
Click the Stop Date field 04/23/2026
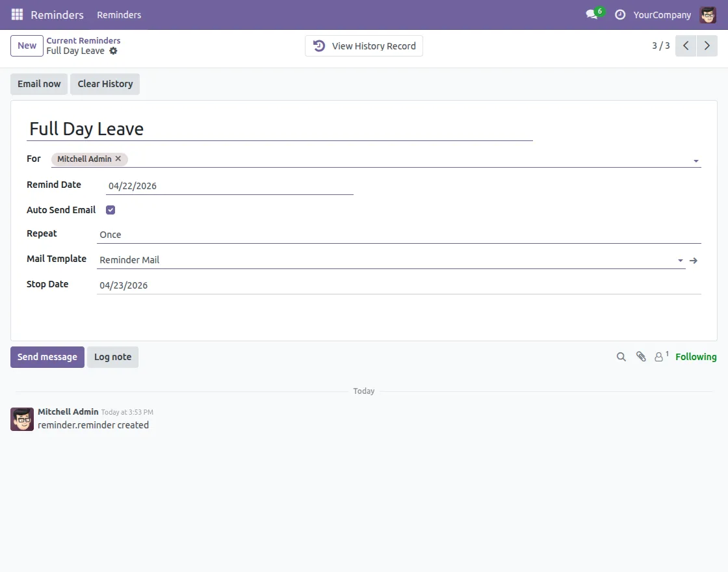coord(399,285)
